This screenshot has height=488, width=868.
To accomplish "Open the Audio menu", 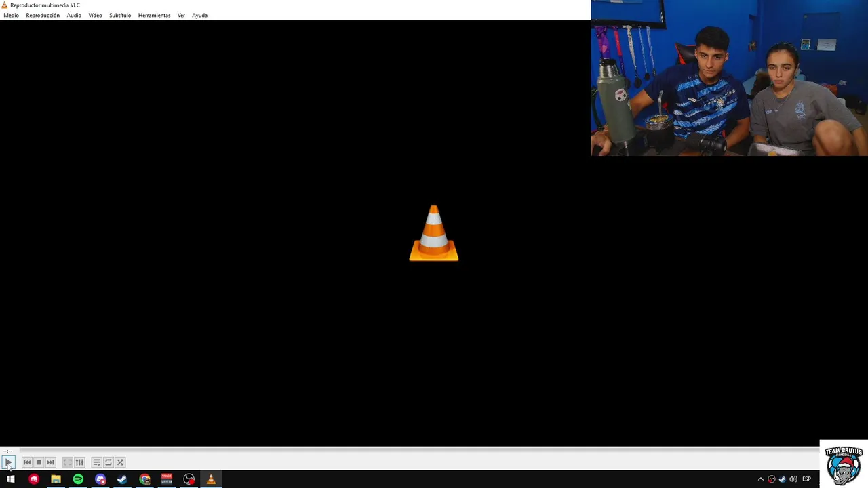I will click(x=74, y=15).
